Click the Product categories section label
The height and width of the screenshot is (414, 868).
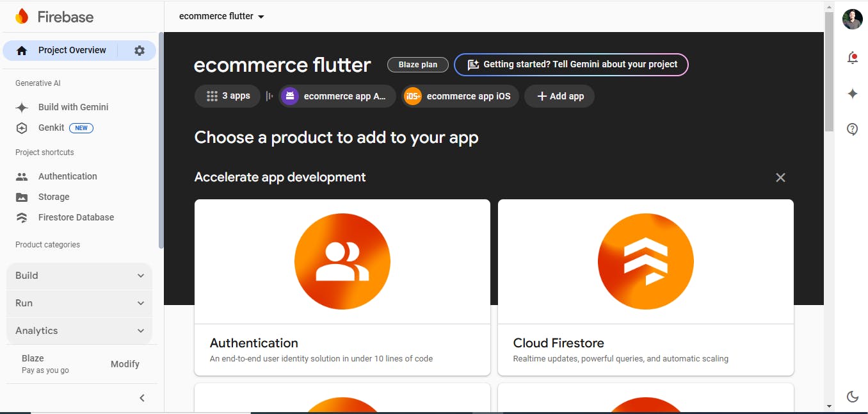point(48,245)
